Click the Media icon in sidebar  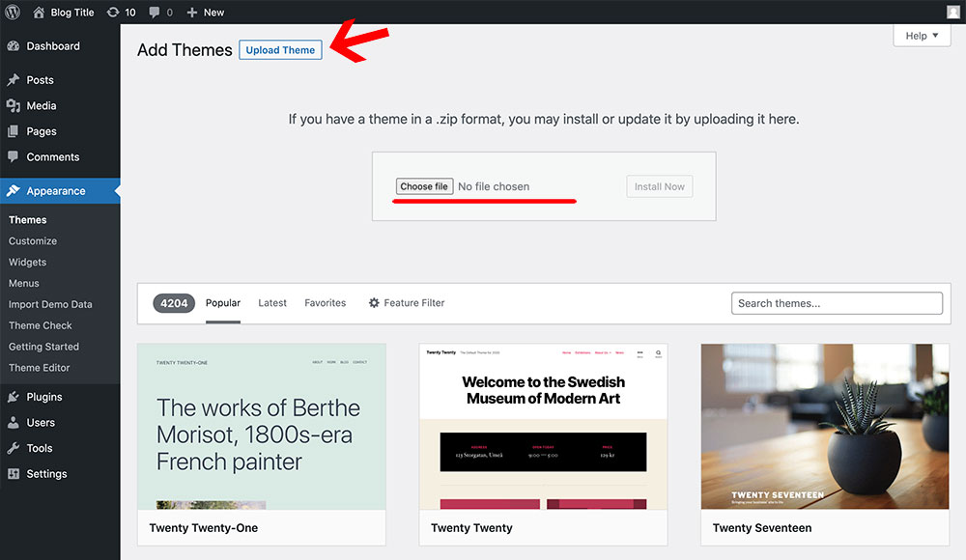[x=13, y=106]
